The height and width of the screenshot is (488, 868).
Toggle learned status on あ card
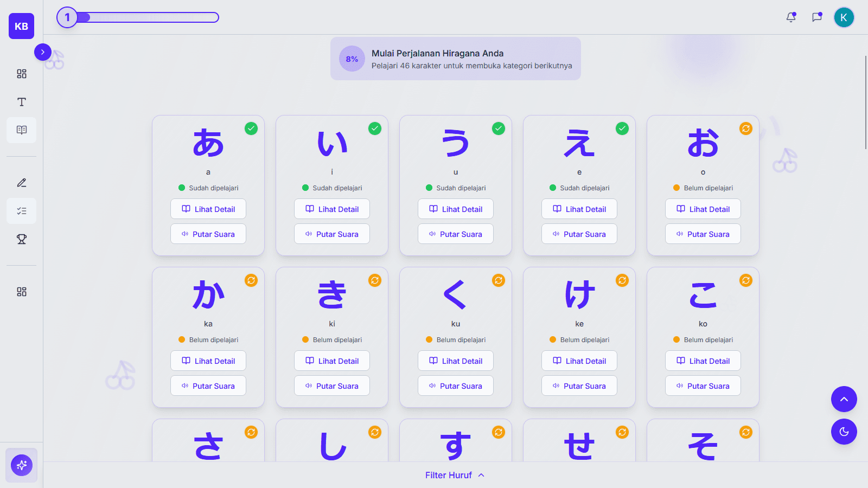251,129
